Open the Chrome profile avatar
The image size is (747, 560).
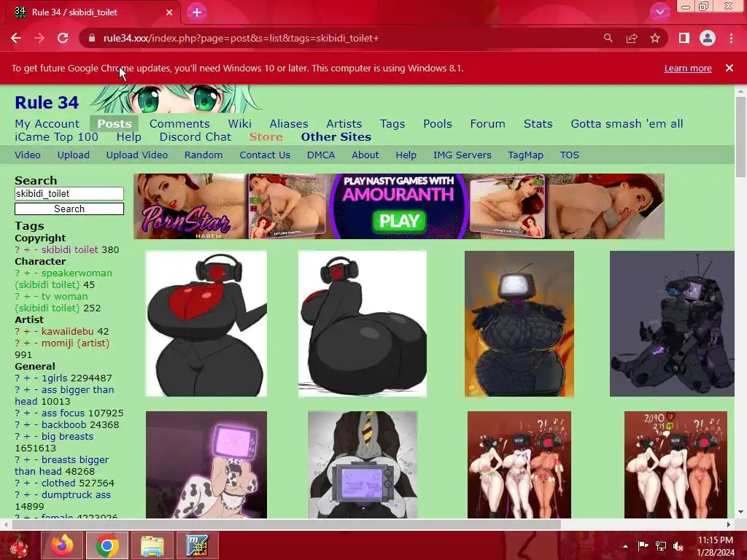[x=708, y=38]
